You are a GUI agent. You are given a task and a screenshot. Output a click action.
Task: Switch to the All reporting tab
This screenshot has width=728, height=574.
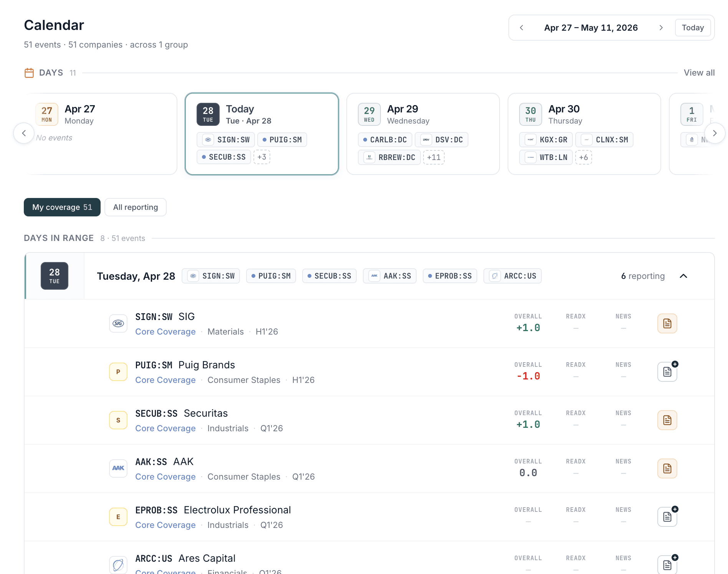coord(135,207)
